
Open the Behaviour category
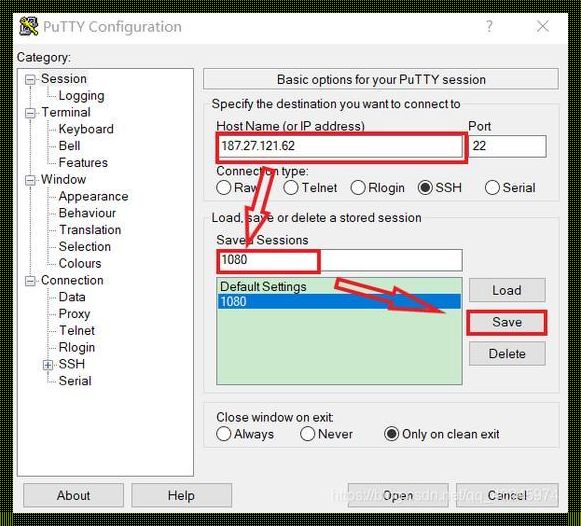click(x=87, y=213)
